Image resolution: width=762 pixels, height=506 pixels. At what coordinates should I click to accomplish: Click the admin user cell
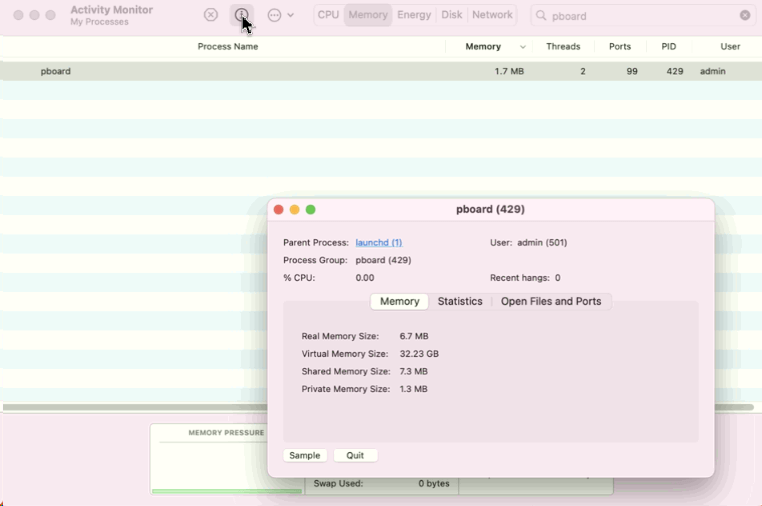712,71
